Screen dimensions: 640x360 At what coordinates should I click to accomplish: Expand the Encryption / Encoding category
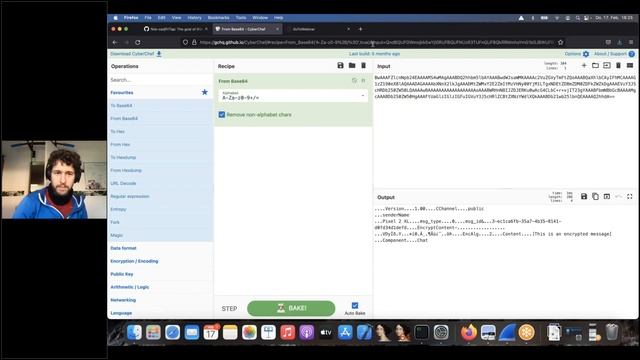160,261
